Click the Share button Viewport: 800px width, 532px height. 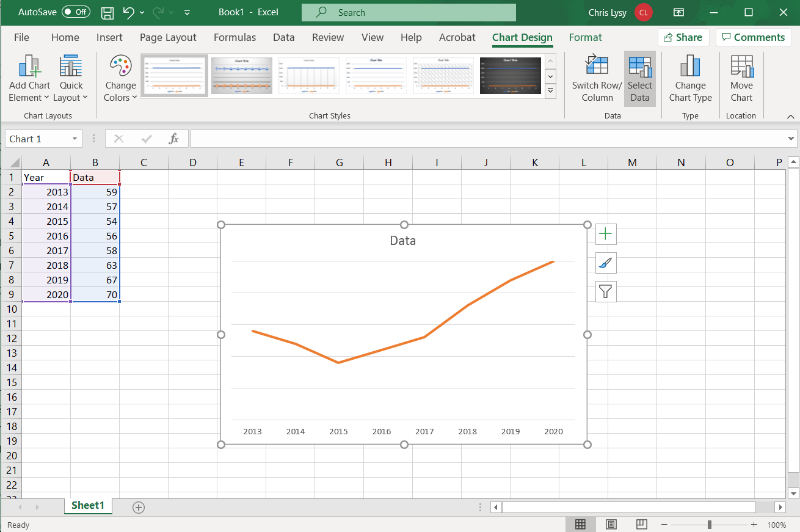pyautogui.click(x=683, y=37)
